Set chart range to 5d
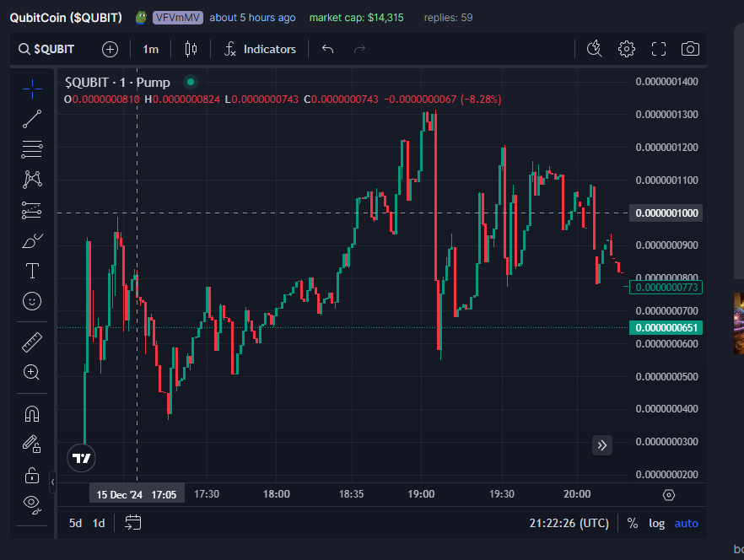 tap(75, 523)
